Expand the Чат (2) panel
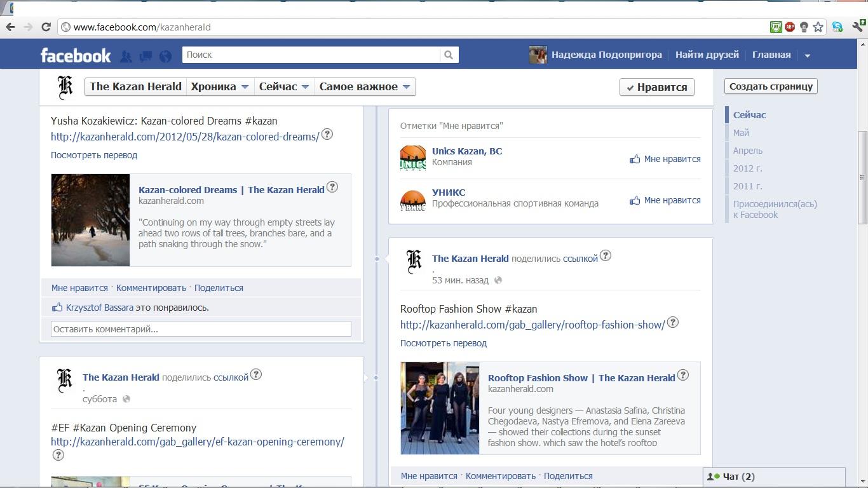The height and width of the screenshot is (488, 868). pos(774,477)
